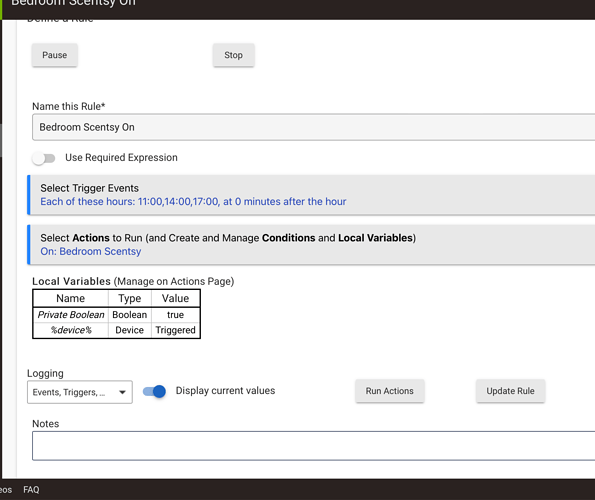Pause the Bedroom Scentsy On rule
595x500 pixels.
pyautogui.click(x=55, y=55)
